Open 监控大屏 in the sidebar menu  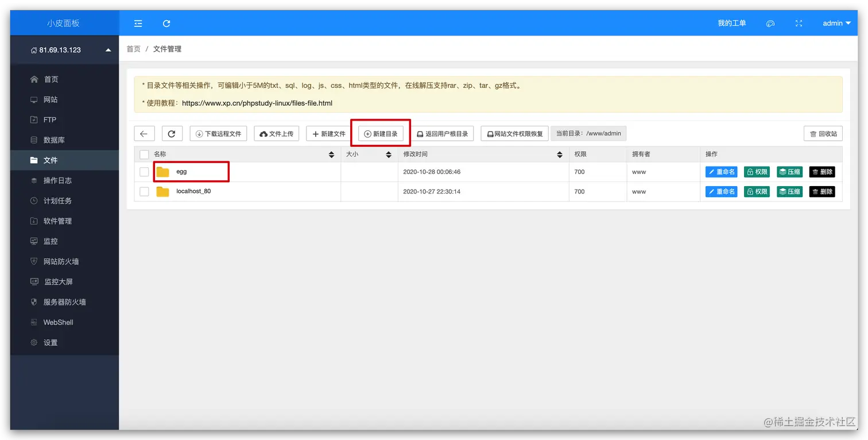(x=64, y=282)
